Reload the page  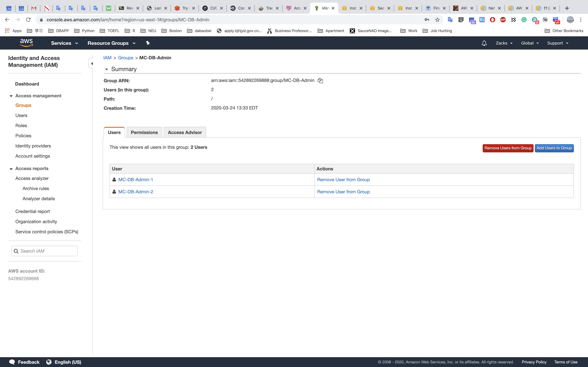click(x=28, y=20)
